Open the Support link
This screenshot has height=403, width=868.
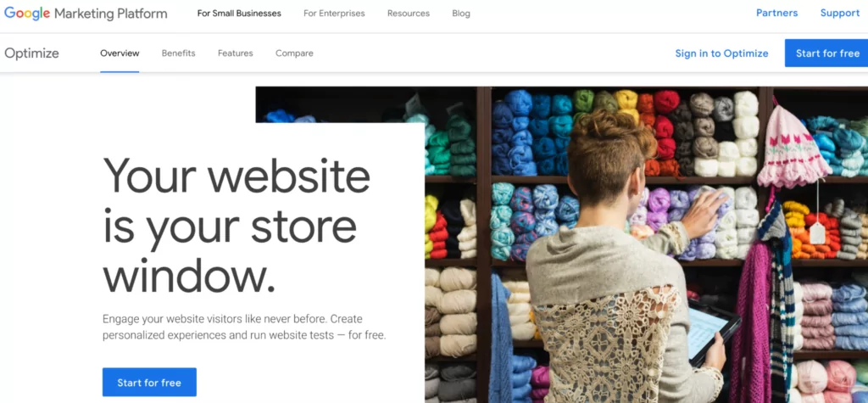pyautogui.click(x=840, y=14)
